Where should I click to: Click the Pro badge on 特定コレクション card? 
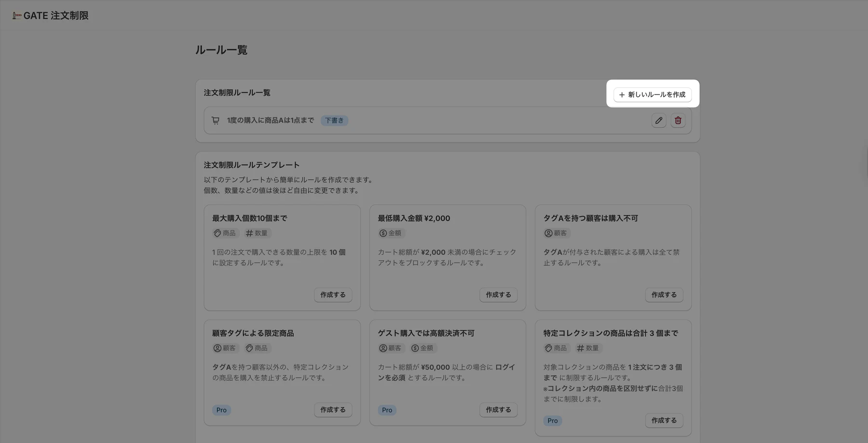pyautogui.click(x=553, y=421)
